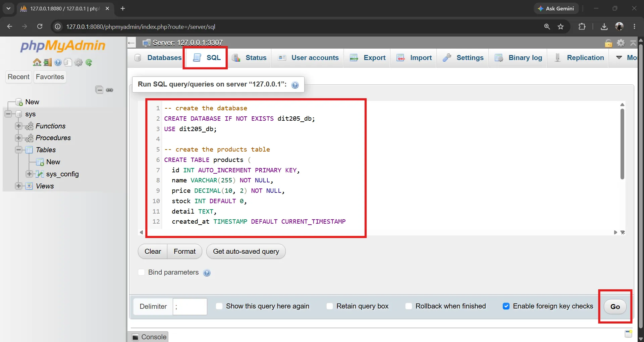Open phpMyAdmin documentation icon in sidebar
The width and height of the screenshot is (644, 342).
pyautogui.click(x=58, y=62)
